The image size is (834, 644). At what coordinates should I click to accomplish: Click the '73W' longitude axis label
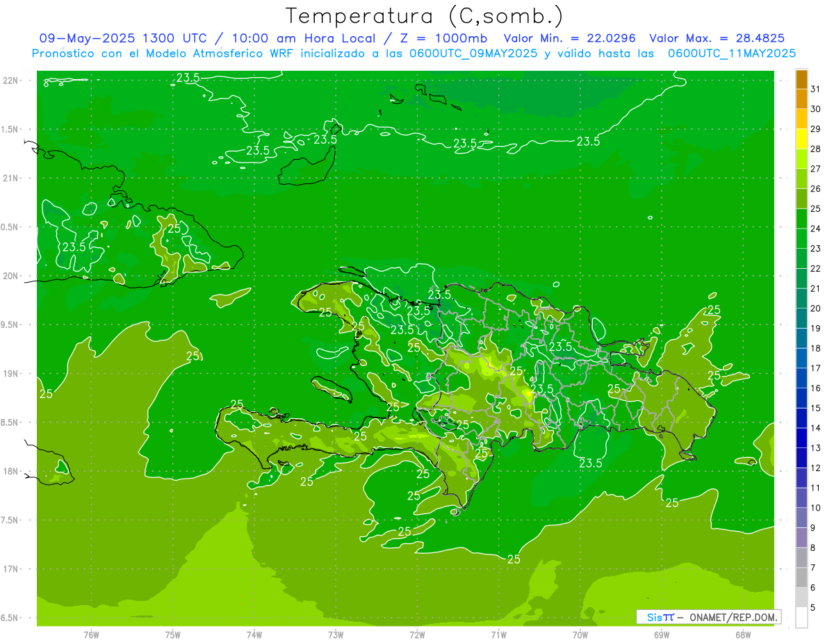pos(336,635)
